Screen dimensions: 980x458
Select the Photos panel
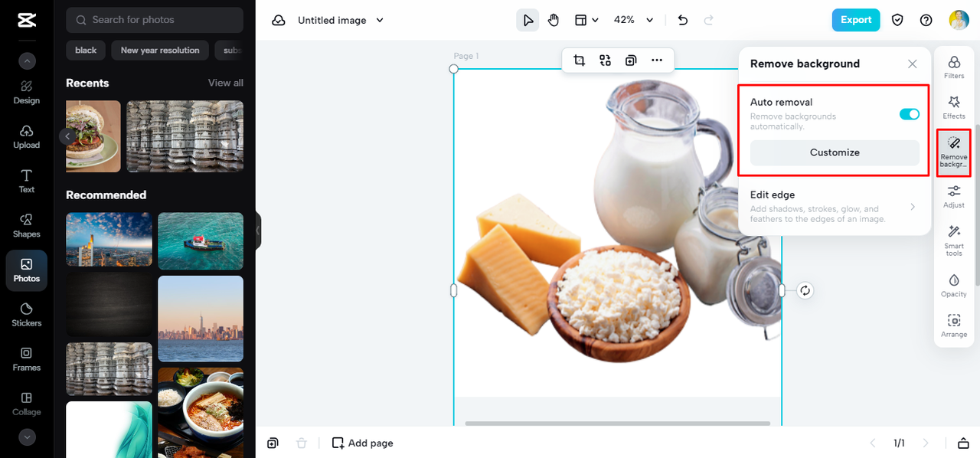click(27, 270)
